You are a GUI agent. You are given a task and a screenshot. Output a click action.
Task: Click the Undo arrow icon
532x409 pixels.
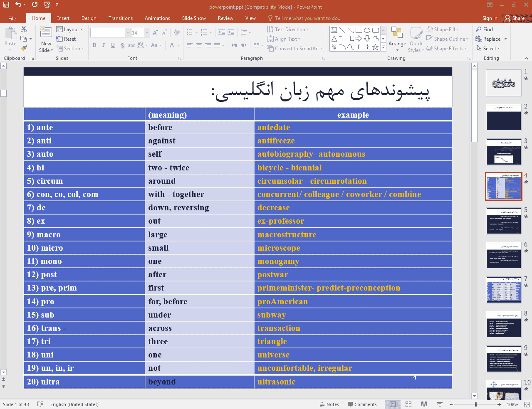point(18,5)
